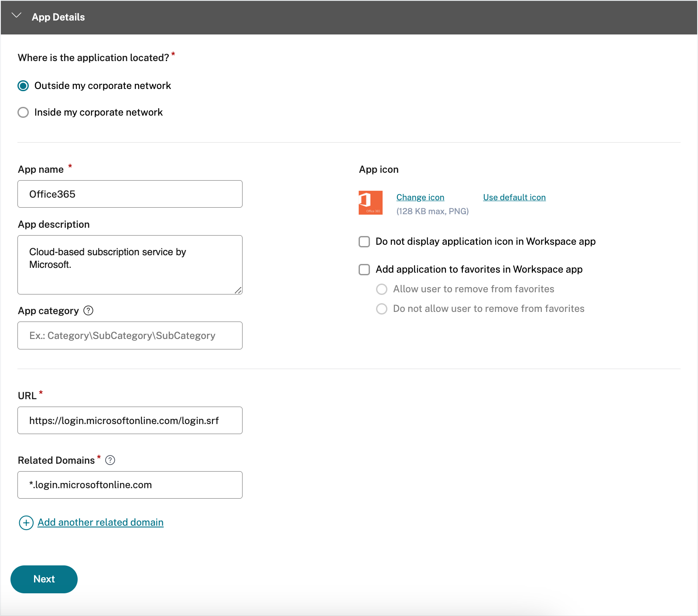Click Add another related domain link
The height and width of the screenshot is (616, 698).
tap(100, 522)
